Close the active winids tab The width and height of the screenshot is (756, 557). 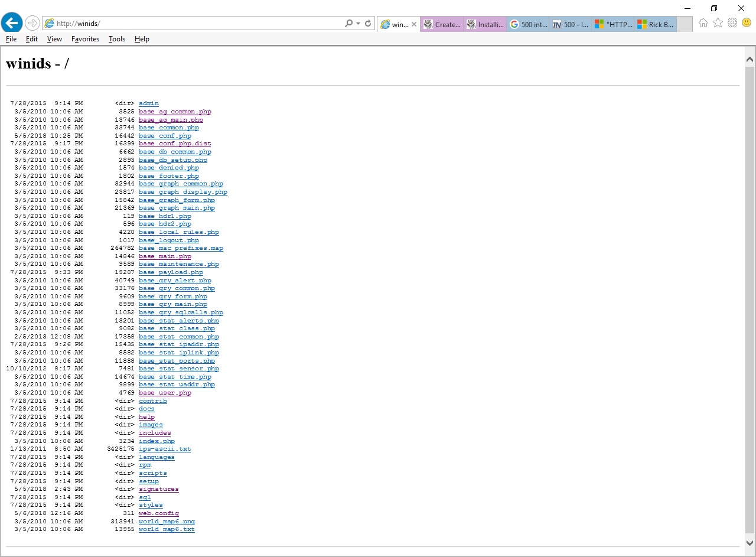click(x=414, y=25)
